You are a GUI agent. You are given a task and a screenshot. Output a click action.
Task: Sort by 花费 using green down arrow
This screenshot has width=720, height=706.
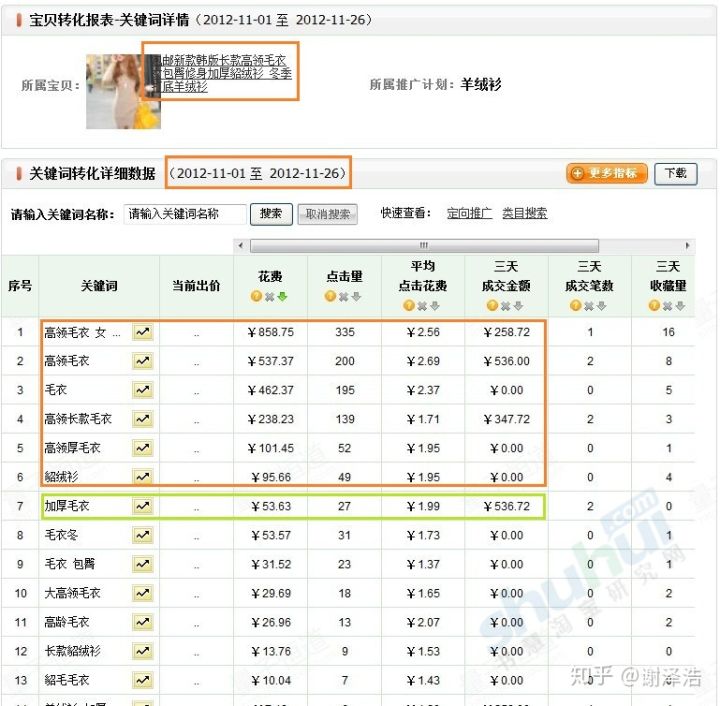point(283,297)
